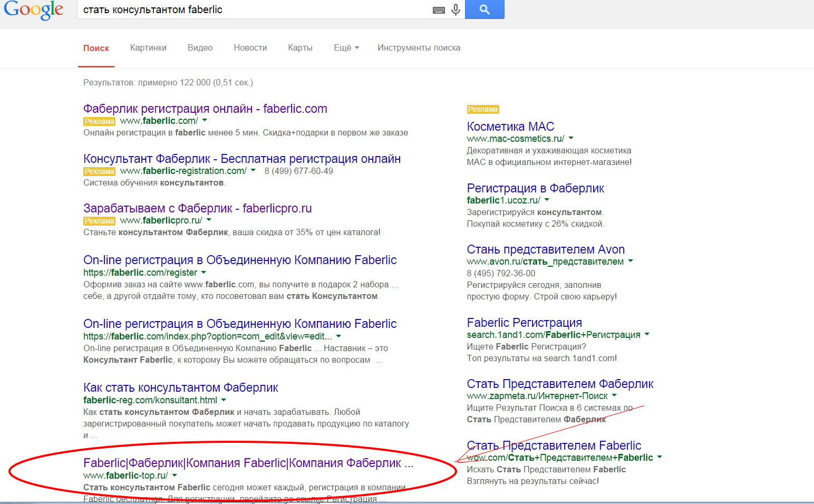This screenshot has width=814, height=504.
Task: Click Стань представителем Avon ad link
Action: pos(546,249)
